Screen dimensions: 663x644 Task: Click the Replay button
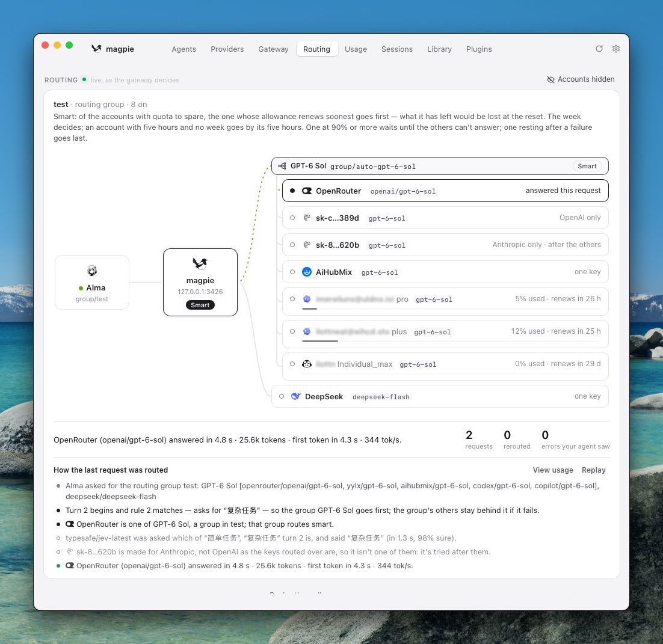[x=593, y=470]
